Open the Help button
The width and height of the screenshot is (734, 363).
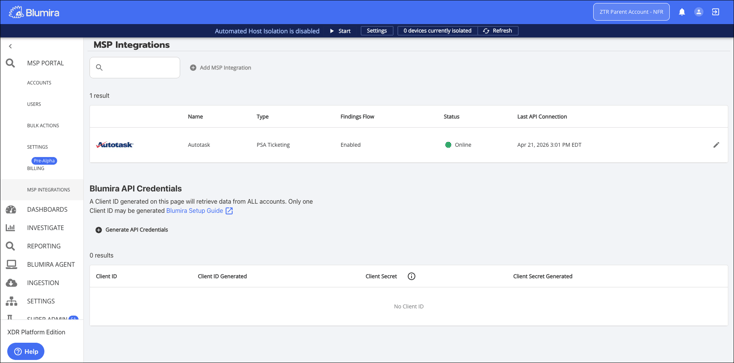coord(26,351)
